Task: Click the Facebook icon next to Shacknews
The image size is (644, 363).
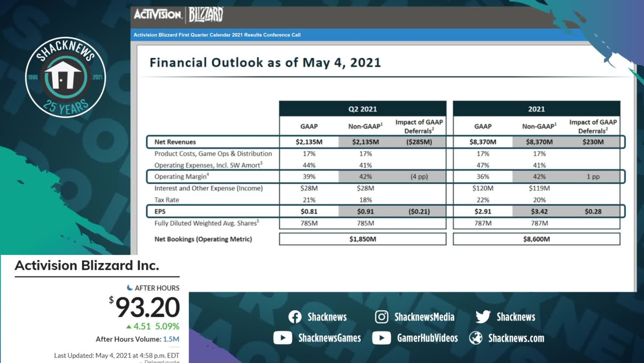Action: [x=295, y=317]
